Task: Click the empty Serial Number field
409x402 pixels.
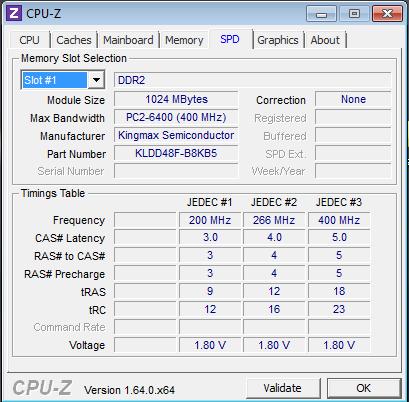Action: pyautogui.click(x=176, y=171)
